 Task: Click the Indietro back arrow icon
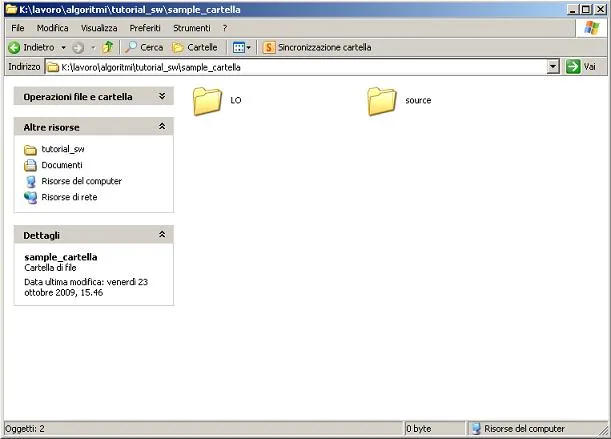point(14,48)
